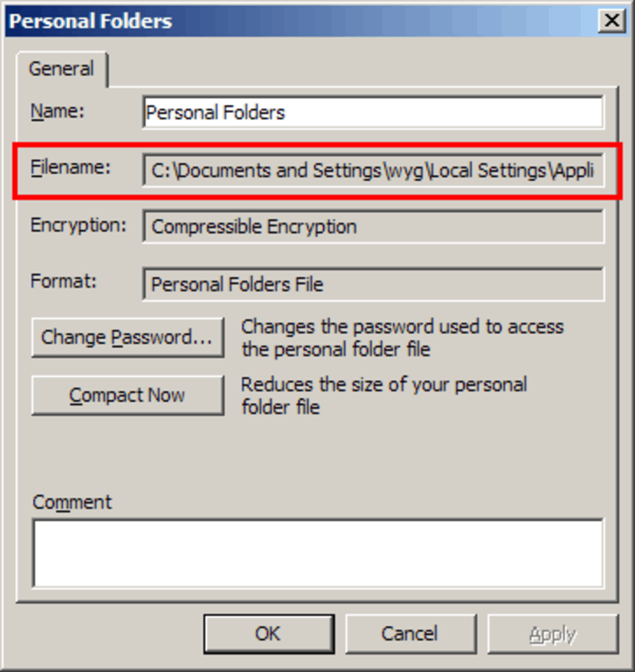This screenshot has height=672, width=635.
Task: Click the Compressible Encryption field
Action: pyautogui.click(x=373, y=227)
